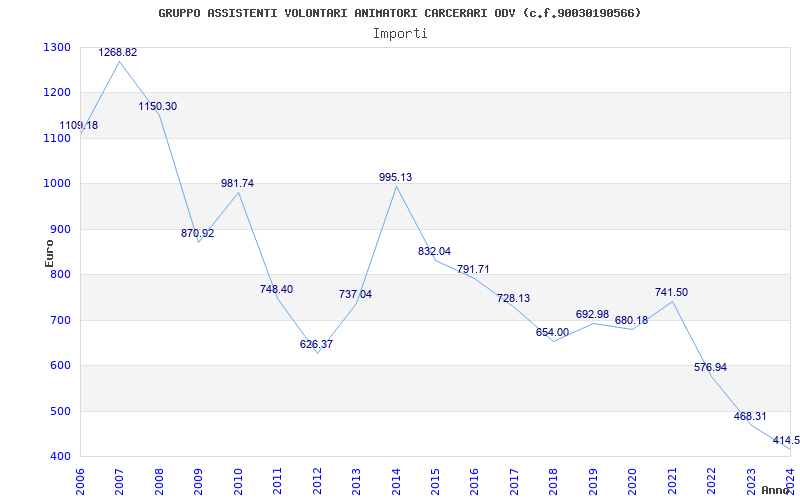Click the 995.13 data label

click(x=395, y=178)
